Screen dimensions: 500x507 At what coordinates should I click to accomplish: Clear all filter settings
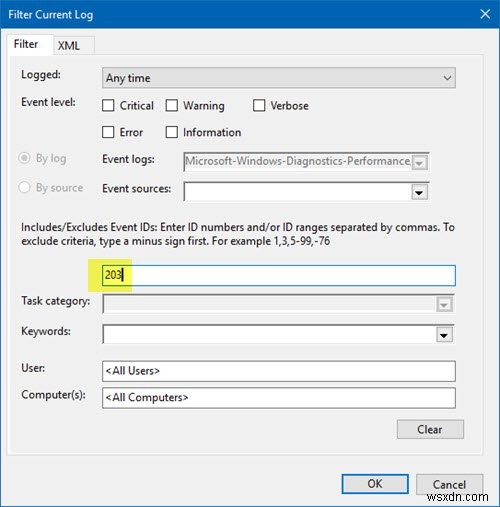[x=430, y=429]
